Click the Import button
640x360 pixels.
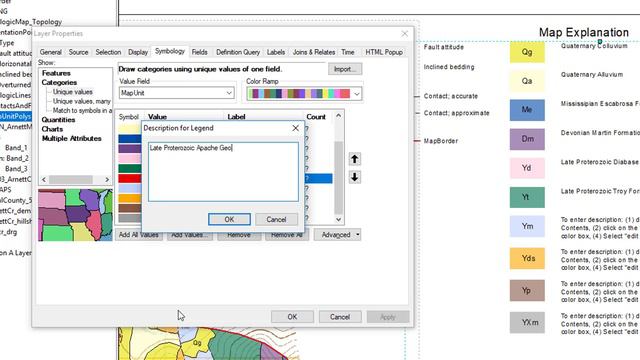(345, 69)
